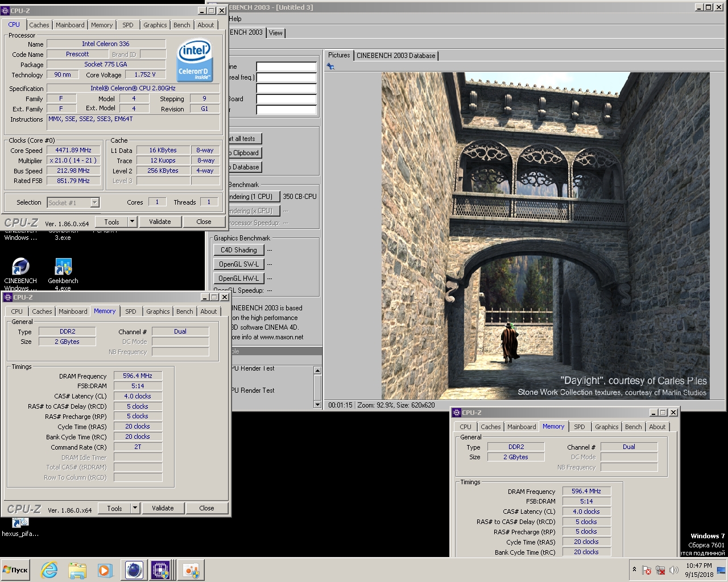
Task: Click Tools button in the top CPU-Z window
Action: (111, 222)
